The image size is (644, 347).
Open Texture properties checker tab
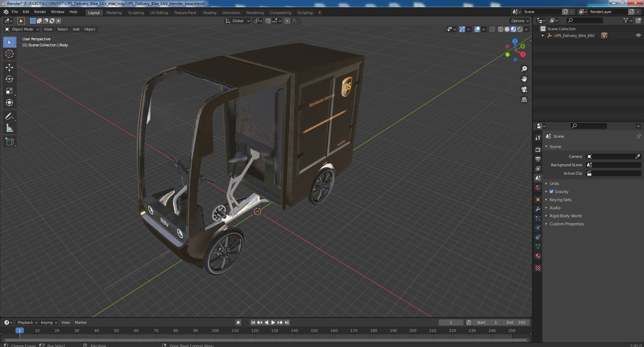click(538, 268)
